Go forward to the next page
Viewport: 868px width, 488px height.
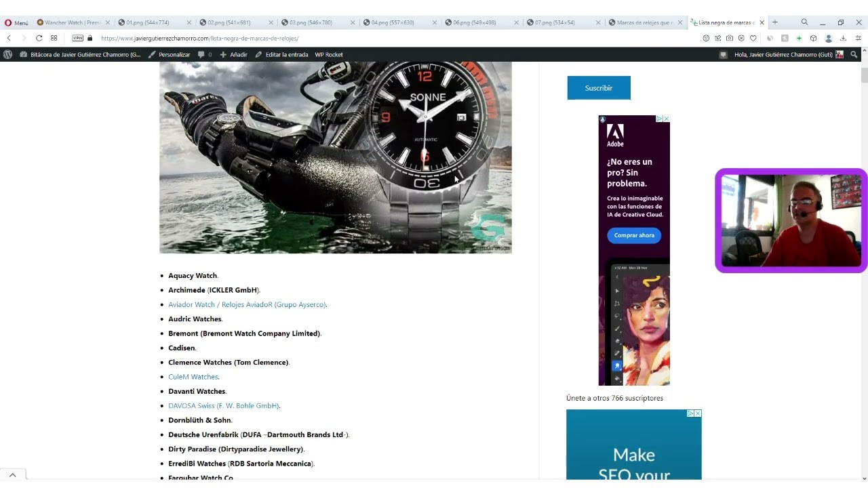(x=24, y=38)
